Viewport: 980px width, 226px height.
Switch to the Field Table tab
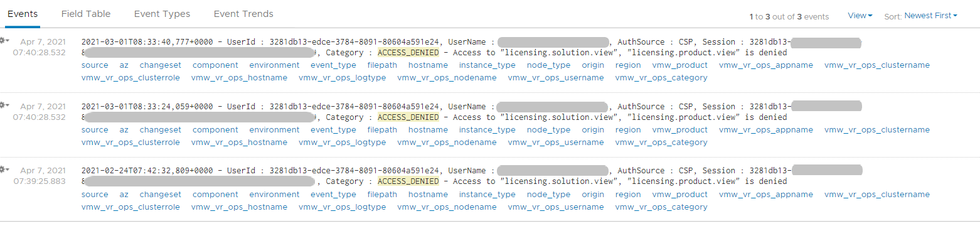pyautogui.click(x=86, y=14)
